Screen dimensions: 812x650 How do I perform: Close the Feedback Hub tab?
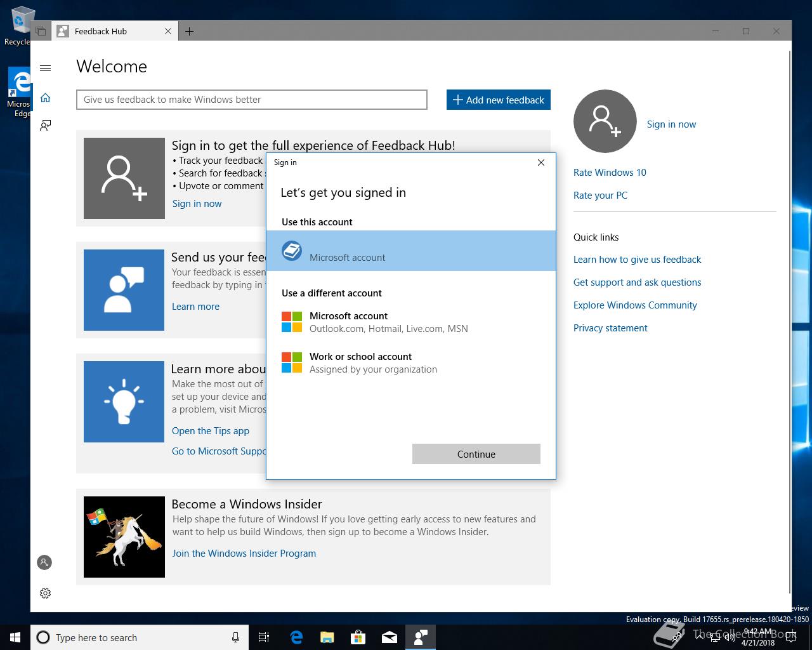(168, 31)
